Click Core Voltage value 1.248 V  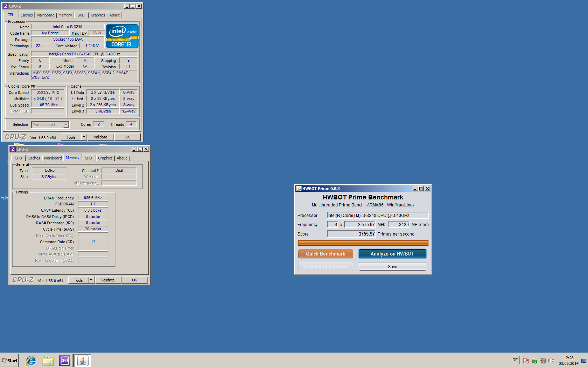[92, 46]
